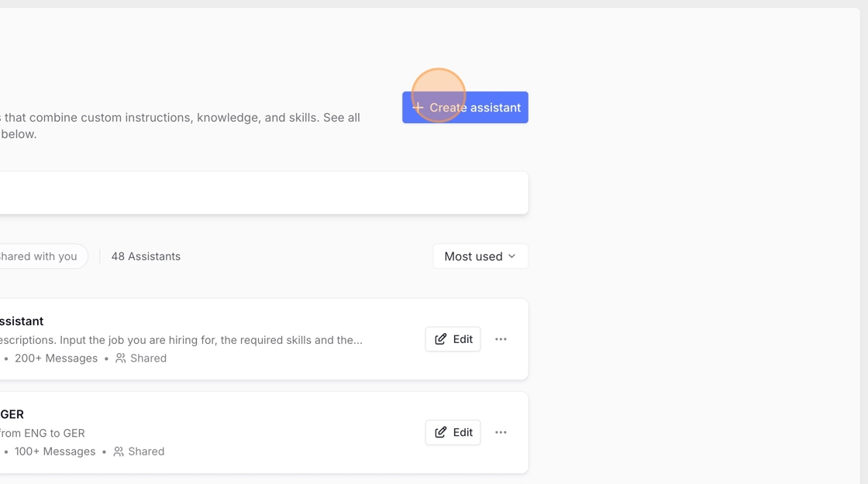
Task: Click the plus icon on Create assistant
Action: pos(418,108)
